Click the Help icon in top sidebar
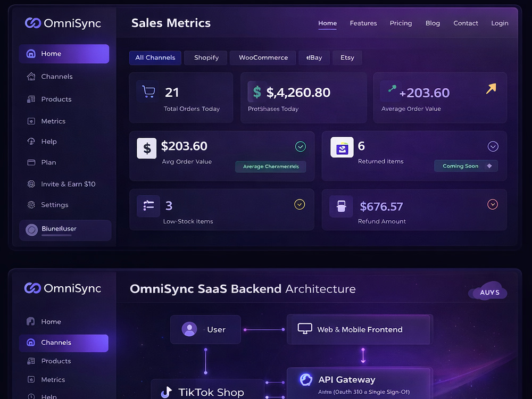532x399 pixels. click(x=31, y=142)
